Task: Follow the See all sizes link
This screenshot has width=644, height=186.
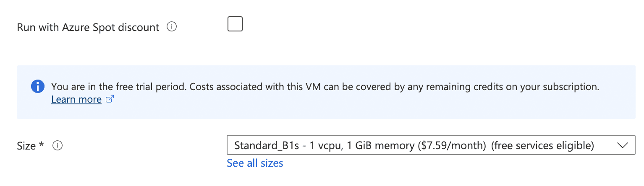Action: click(255, 163)
